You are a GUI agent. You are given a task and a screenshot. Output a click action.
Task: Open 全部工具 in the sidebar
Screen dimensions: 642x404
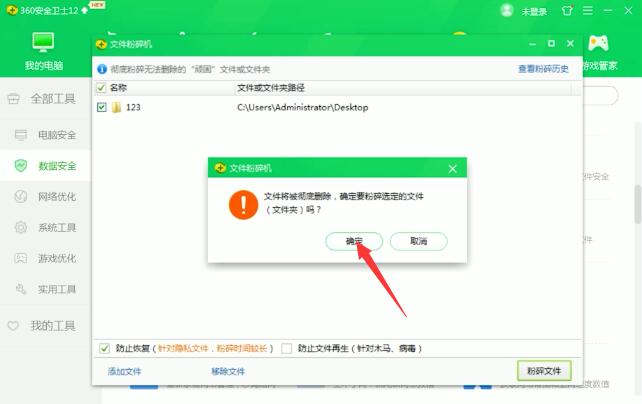pyautogui.click(x=45, y=99)
